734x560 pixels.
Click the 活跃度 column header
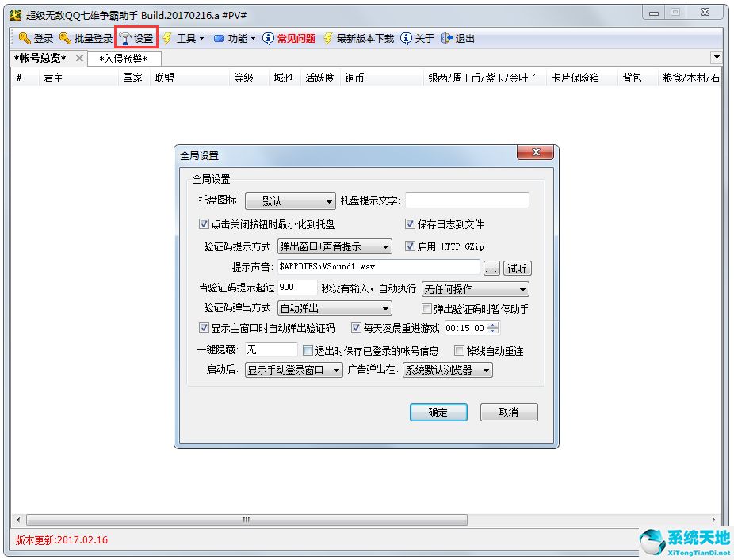(x=320, y=78)
